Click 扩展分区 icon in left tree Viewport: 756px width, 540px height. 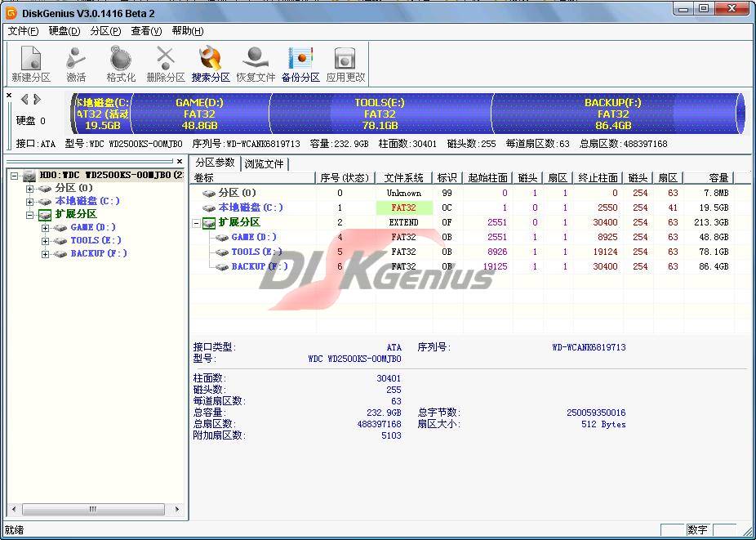45,215
